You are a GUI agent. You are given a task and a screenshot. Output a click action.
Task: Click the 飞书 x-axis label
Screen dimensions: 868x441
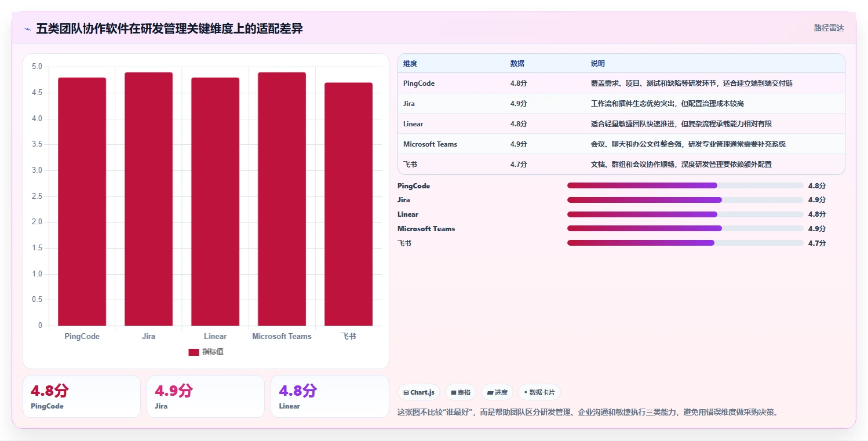point(348,337)
